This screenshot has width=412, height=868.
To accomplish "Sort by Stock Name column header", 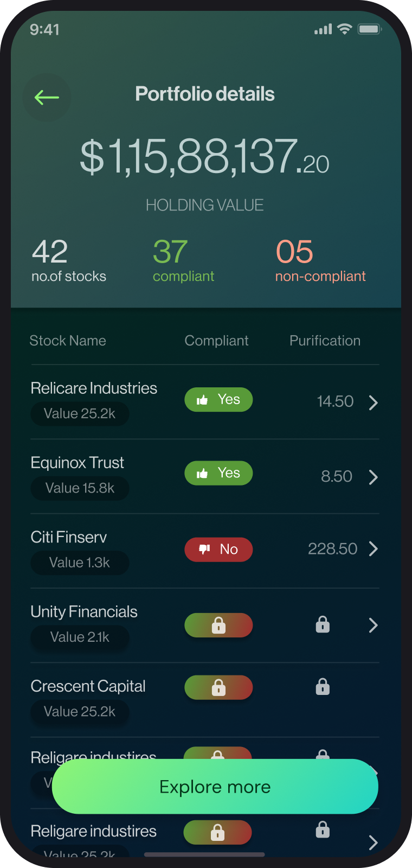I will coord(68,341).
